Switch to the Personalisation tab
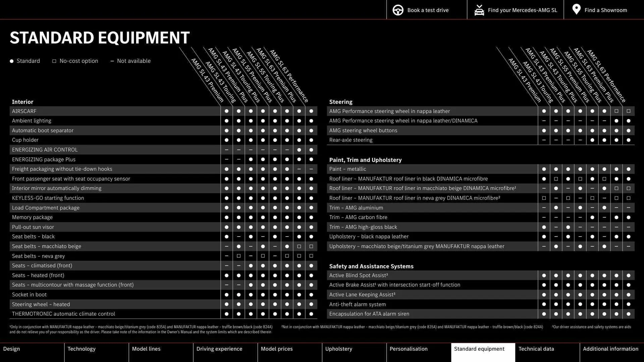 coord(409,349)
